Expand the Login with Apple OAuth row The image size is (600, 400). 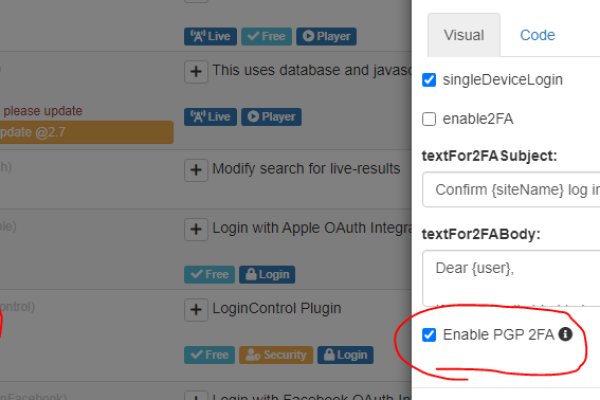coord(196,229)
